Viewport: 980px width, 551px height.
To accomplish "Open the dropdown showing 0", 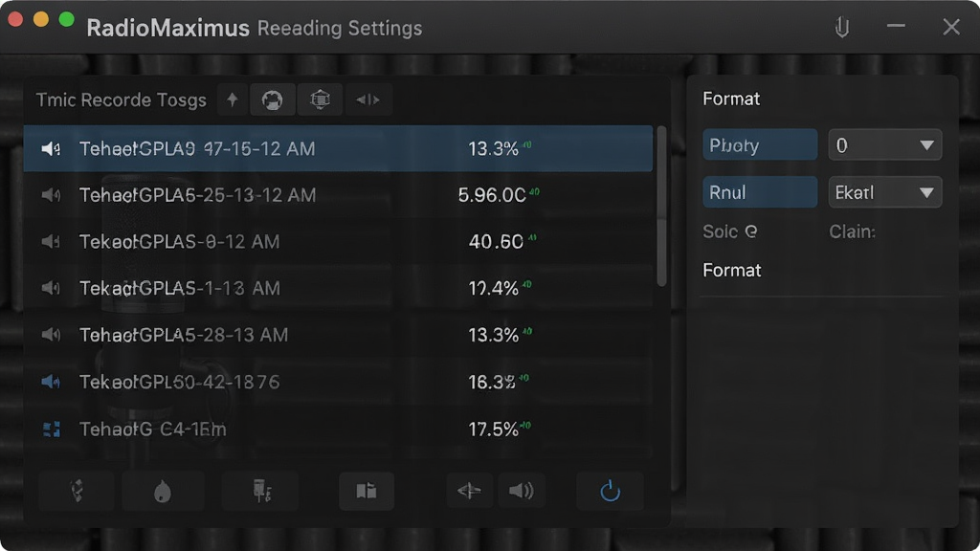I will click(x=884, y=145).
